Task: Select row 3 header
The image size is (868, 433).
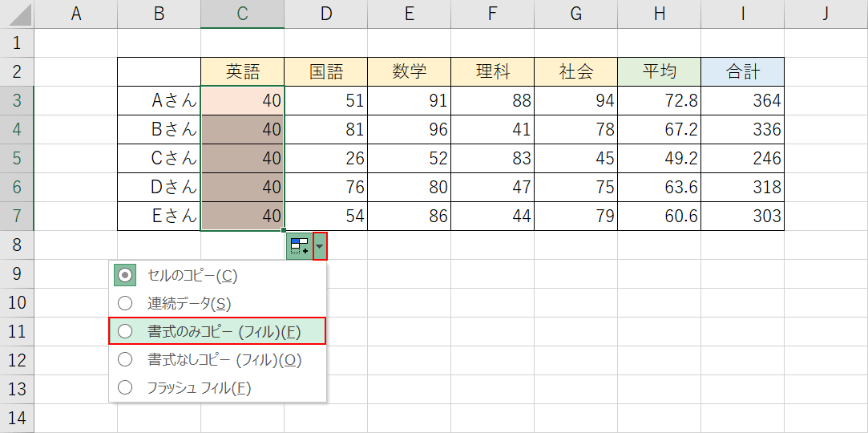Action: 17,100
